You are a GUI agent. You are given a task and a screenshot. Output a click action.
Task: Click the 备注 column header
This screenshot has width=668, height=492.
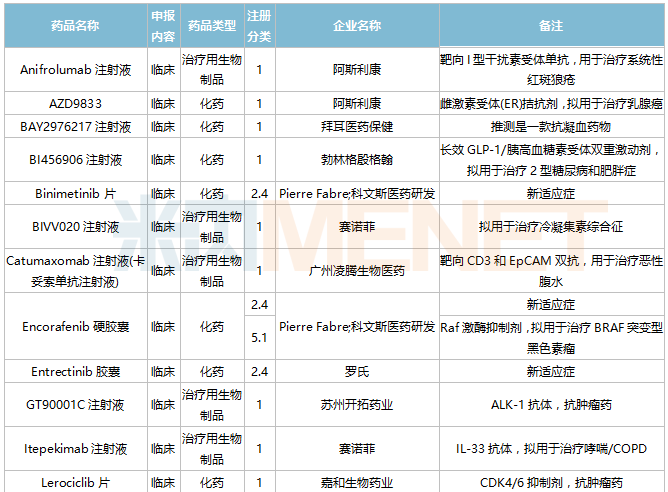[x=551, y=26]
